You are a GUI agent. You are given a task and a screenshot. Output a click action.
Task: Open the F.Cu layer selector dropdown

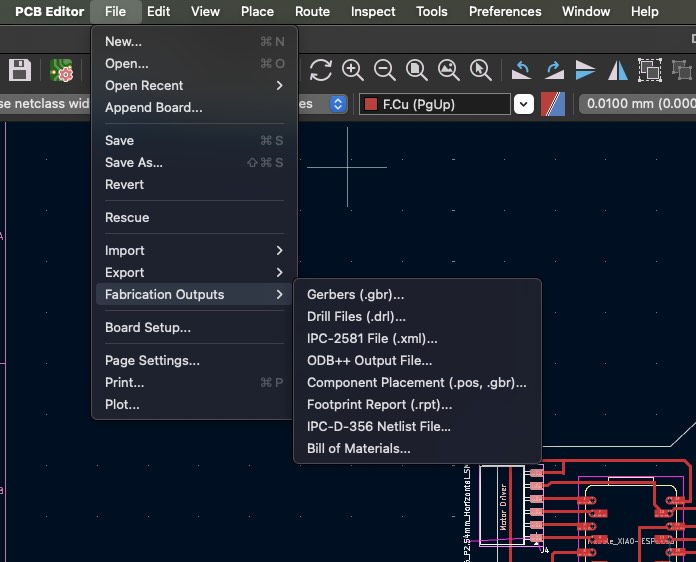524,104
